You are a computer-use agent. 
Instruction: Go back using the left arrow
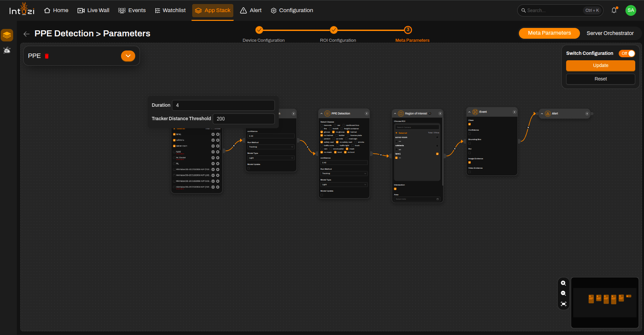[26, 34]
